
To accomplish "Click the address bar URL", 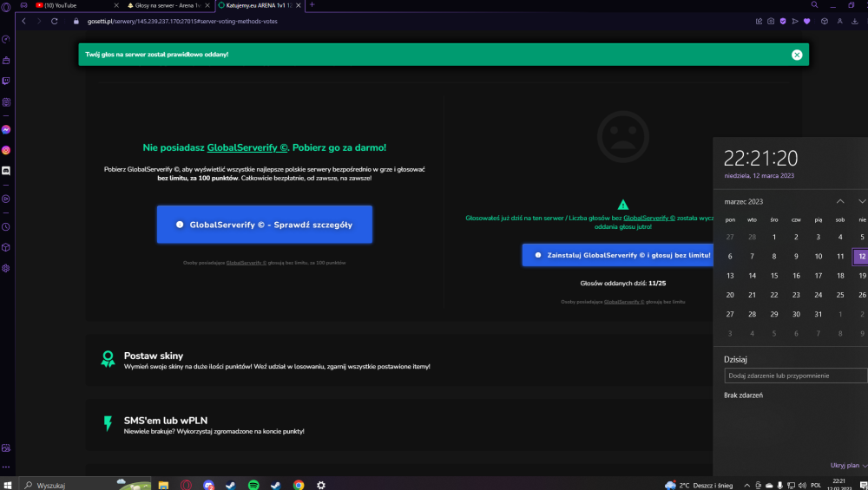I will [182, 21].
